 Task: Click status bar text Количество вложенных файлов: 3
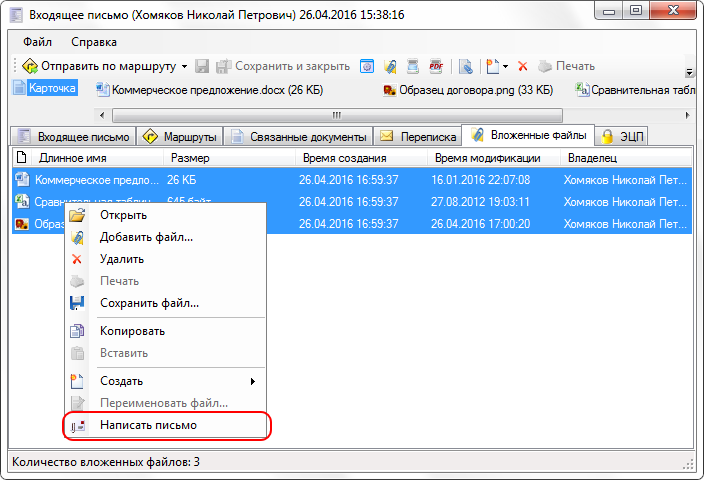[106, 462]
